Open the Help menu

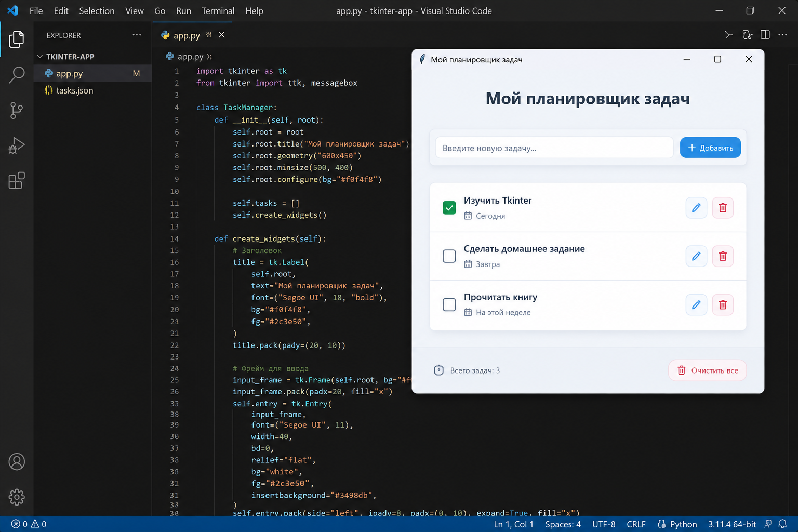[254, 11]
